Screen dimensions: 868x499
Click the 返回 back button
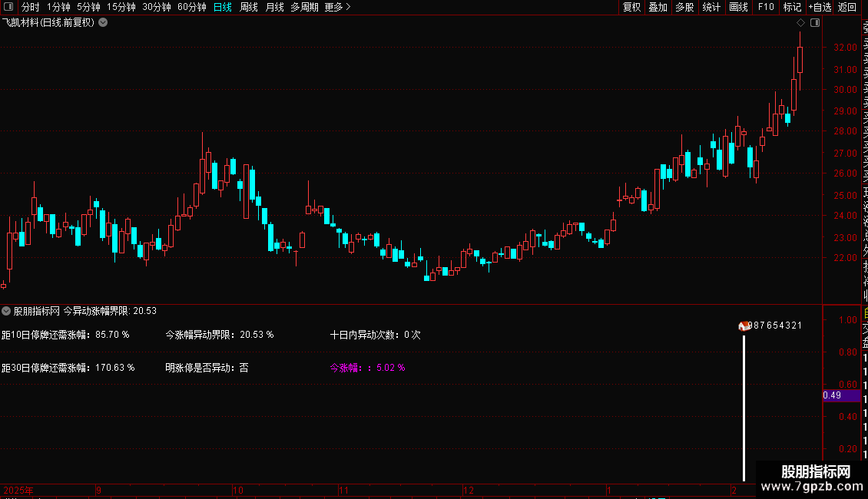847,7
